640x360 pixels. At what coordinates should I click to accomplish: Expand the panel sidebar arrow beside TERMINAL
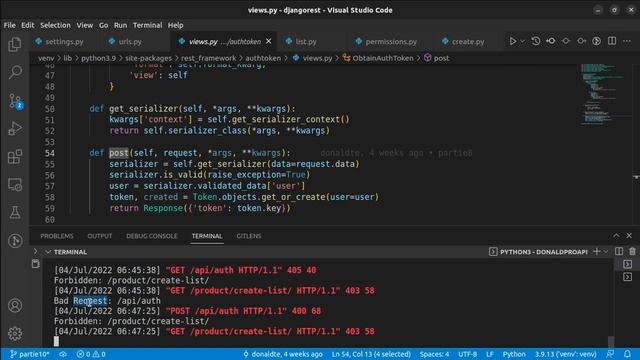36,251
